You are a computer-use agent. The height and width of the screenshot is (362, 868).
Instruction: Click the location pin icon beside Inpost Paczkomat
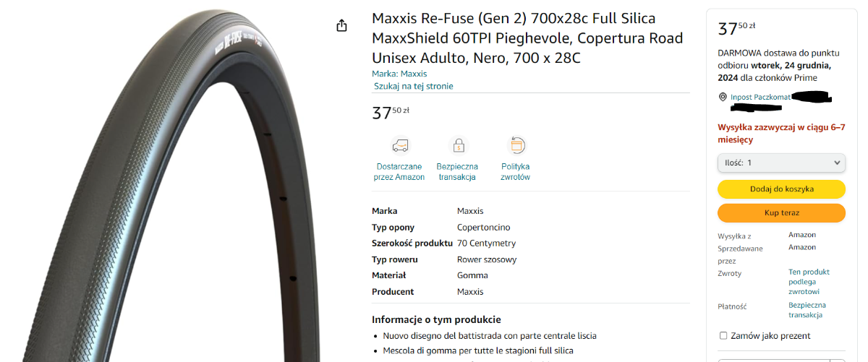[723, 97]
